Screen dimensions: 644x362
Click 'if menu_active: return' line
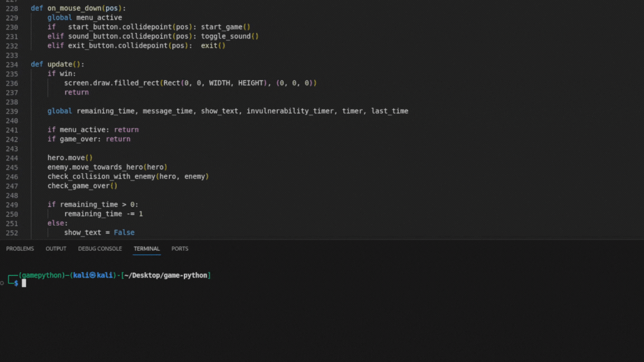pos(93,130)
